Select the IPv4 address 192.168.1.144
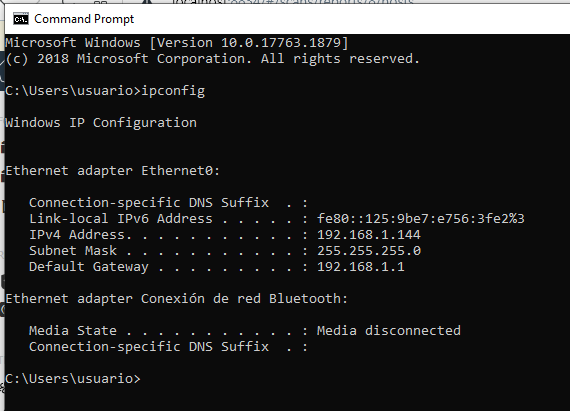This screenshot has width=570, height=411. 369,235
